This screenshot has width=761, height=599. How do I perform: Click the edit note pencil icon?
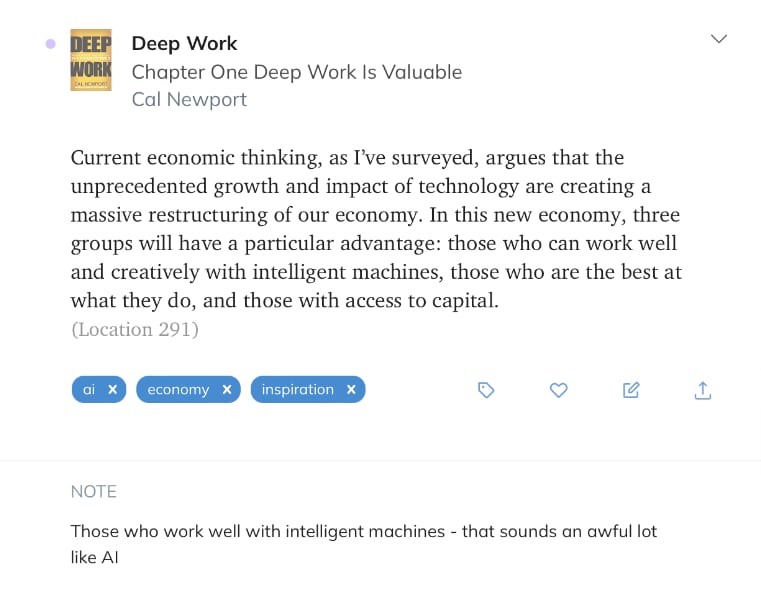point(631,390)
